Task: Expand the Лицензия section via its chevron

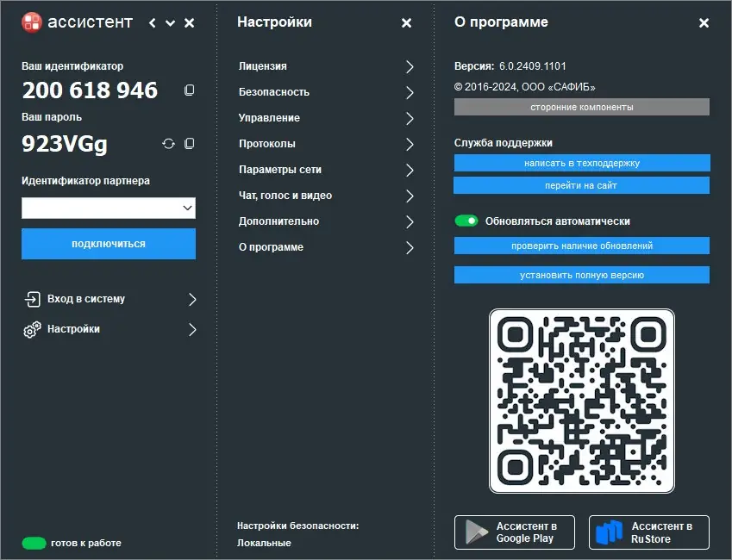Action: 411,65
